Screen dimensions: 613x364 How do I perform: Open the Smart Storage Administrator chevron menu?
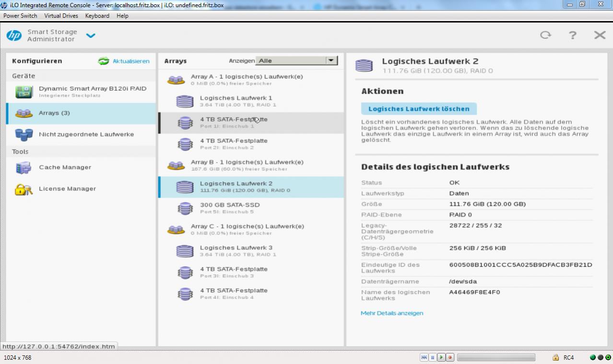(91, 35)
